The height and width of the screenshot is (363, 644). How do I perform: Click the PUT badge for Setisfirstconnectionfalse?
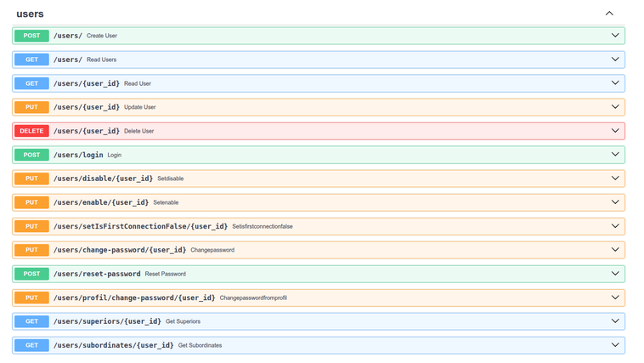coord(31,226)
